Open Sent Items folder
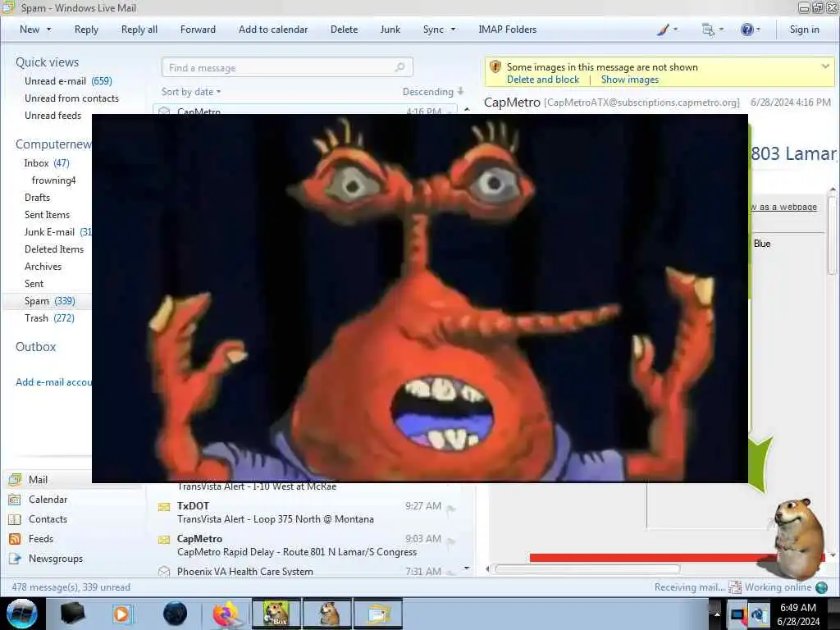This screenshot has width=840, height=630. click(x=47, y=214)
